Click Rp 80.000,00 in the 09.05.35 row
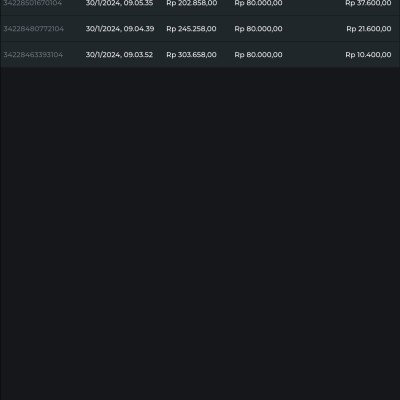 tap(258, 3)
